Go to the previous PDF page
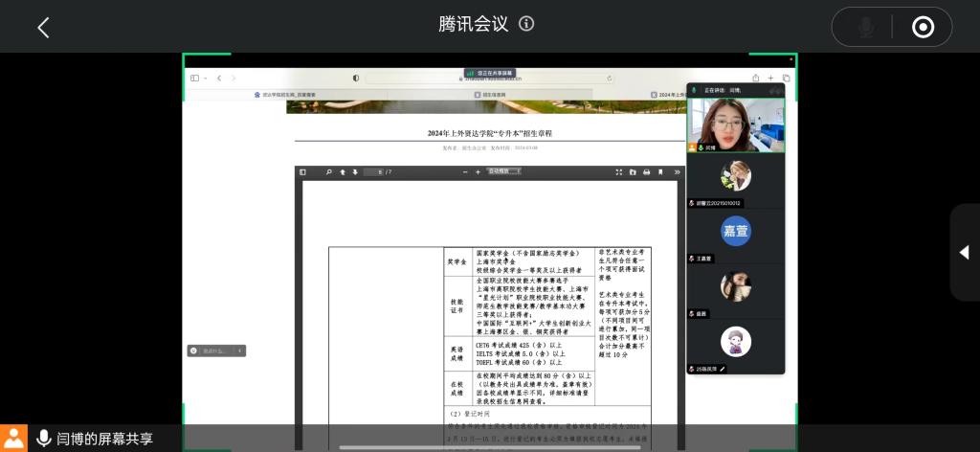Screen dimensions: 980x452 tap(342, 172)
